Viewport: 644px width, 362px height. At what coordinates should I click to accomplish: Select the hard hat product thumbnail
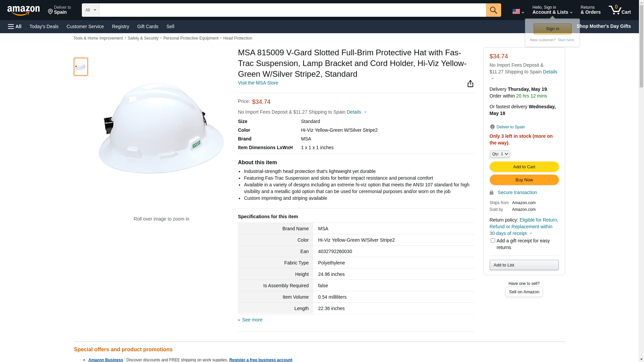tap(81, 67)
